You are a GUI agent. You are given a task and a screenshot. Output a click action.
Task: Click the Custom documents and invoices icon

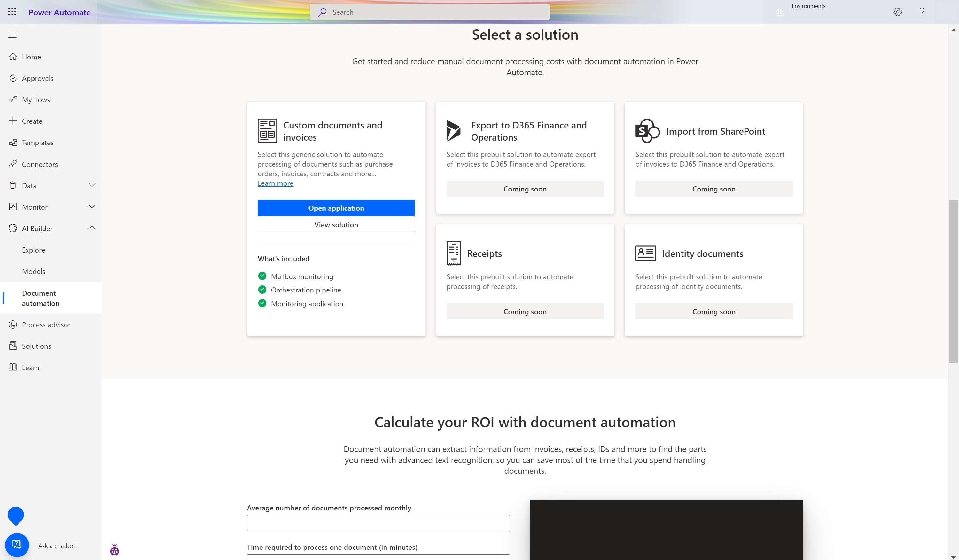coord(267,131)
